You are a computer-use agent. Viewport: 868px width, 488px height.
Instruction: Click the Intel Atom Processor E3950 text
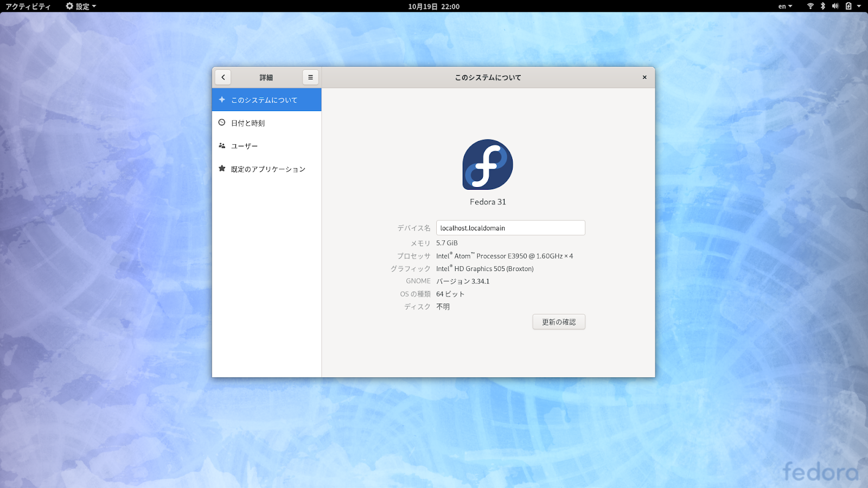coord(505,256)
